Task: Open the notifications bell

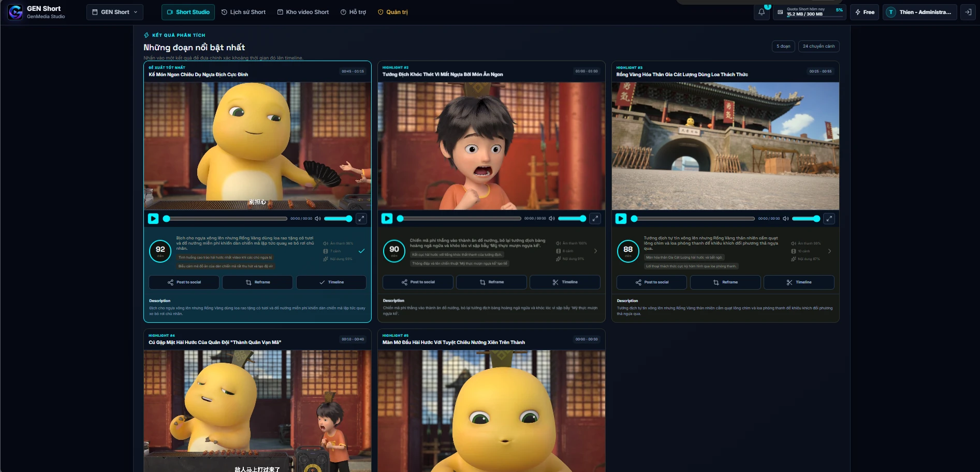Action: [x=762, y=12]
